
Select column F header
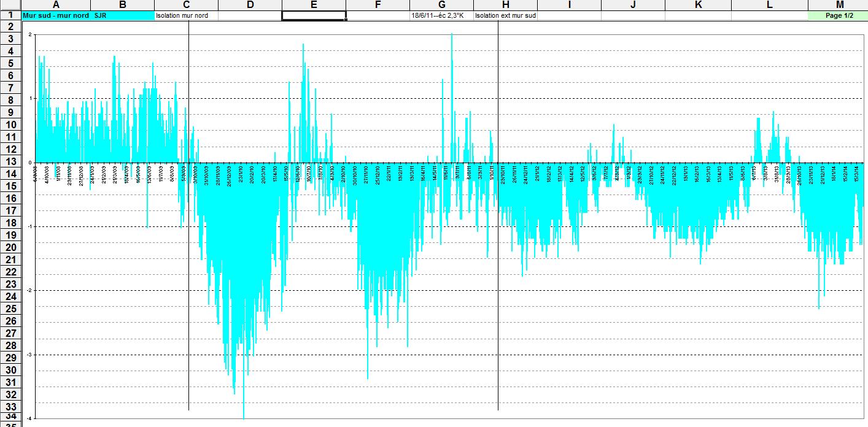coord(378,5)
